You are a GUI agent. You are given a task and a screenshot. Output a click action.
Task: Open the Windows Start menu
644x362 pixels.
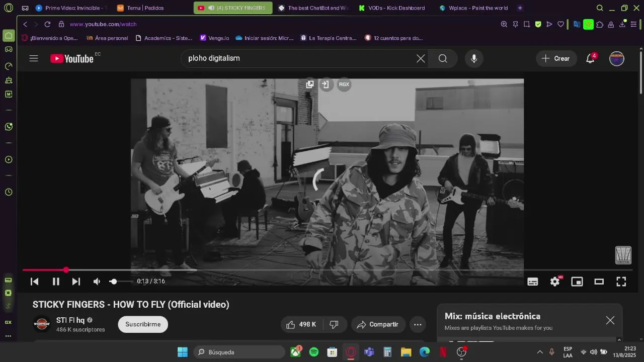click(183, 352)
